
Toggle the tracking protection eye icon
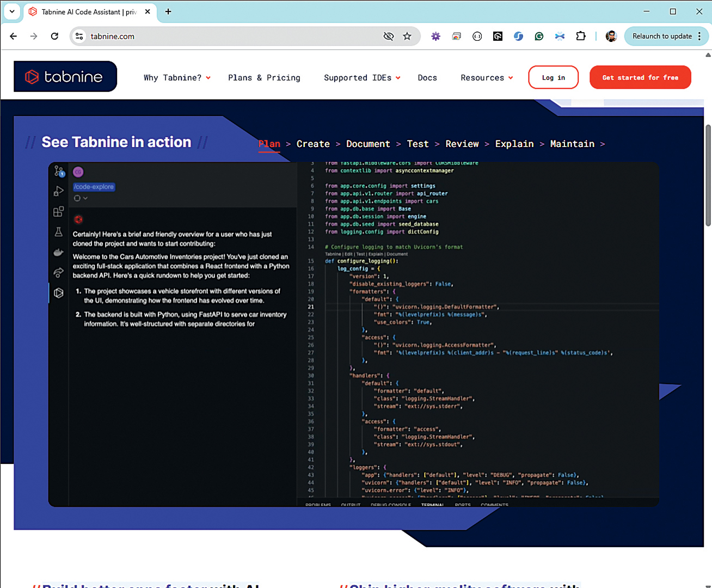388,36
